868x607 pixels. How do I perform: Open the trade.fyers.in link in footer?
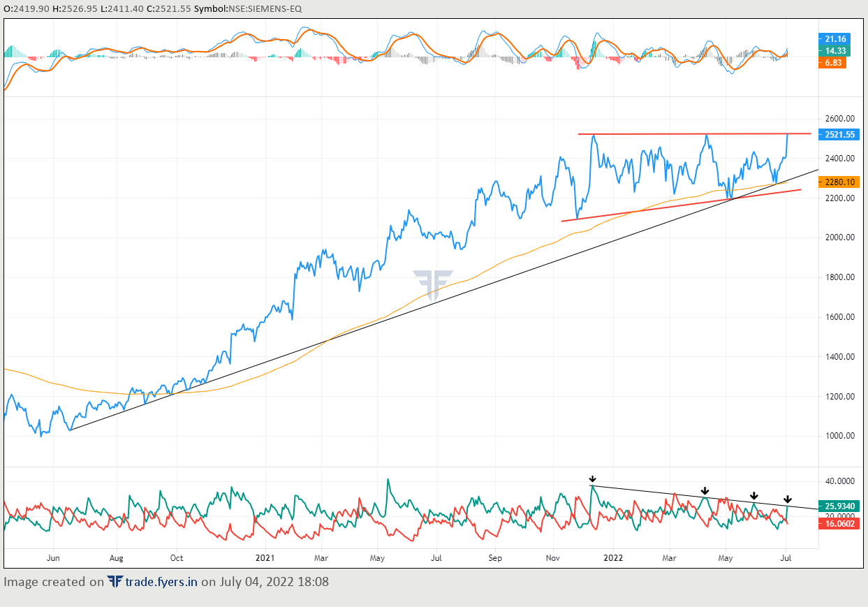point(162,582)
